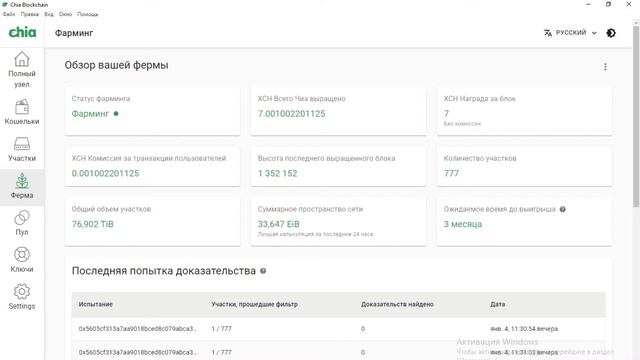This screenshot has width=640, height=360.
Task: Expand the Русский language dropdown
Action: pos(570,33)
